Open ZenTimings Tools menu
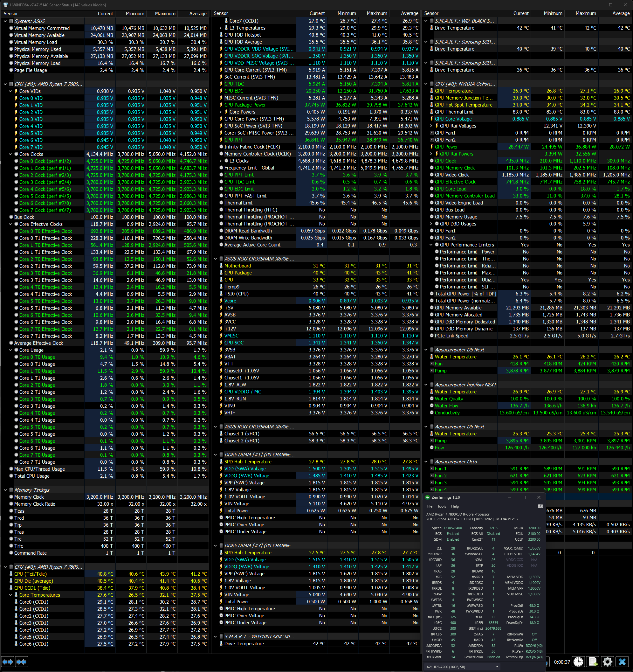The height and width of the screenshot is (672, 633). pyautogui.click(x=441, y=506)
